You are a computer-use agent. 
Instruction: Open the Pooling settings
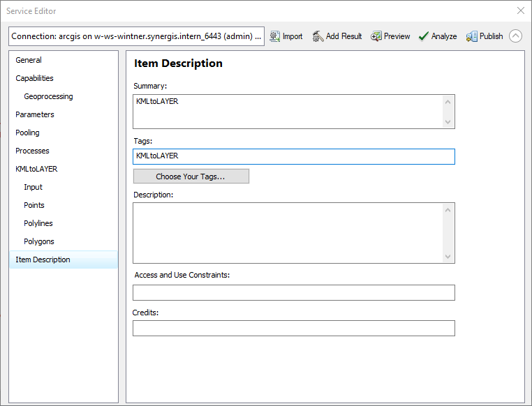click(x=27, y=133)
